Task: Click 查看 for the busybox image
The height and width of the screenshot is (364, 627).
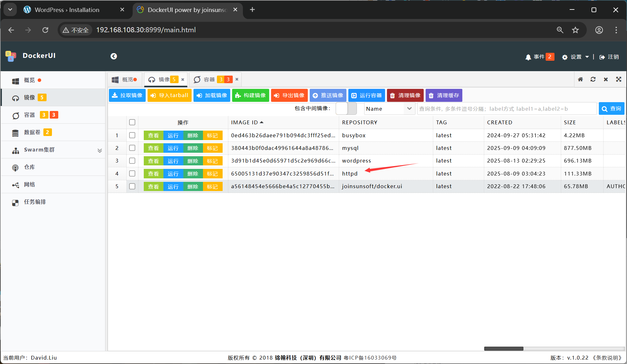Action: [x=154, y=135]
